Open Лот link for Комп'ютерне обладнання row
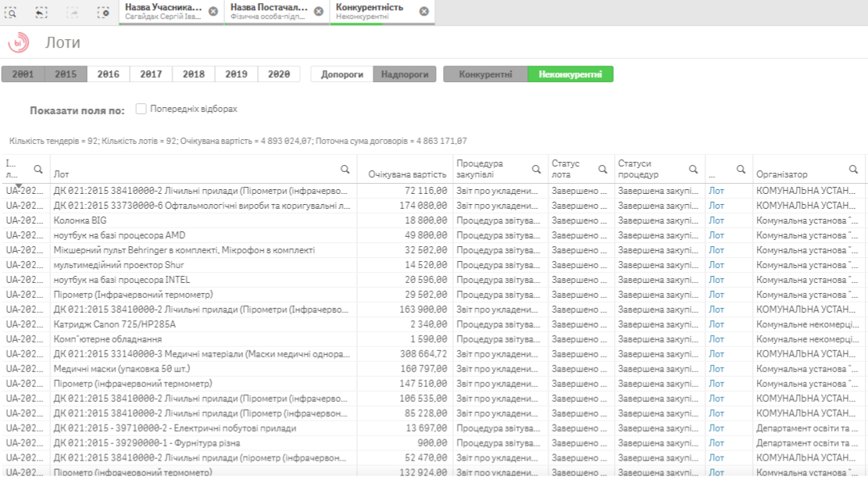Screen dimensions: 868x480 (716, 339)
